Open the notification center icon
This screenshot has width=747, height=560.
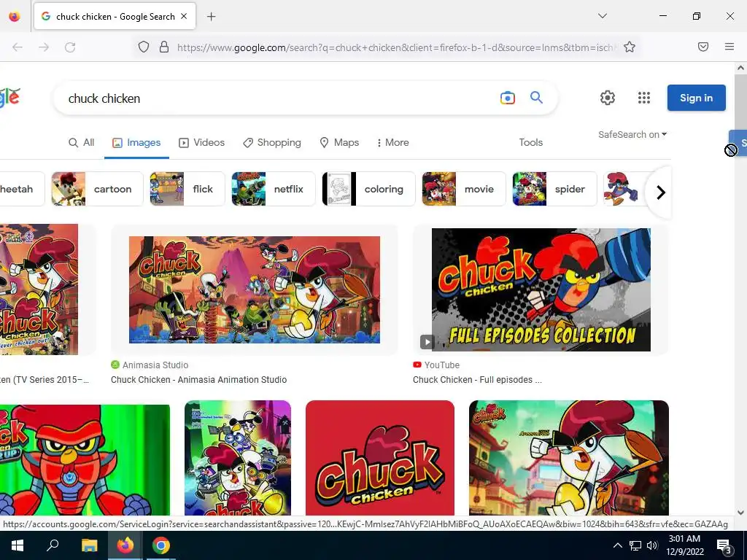[x=724, y=546]
